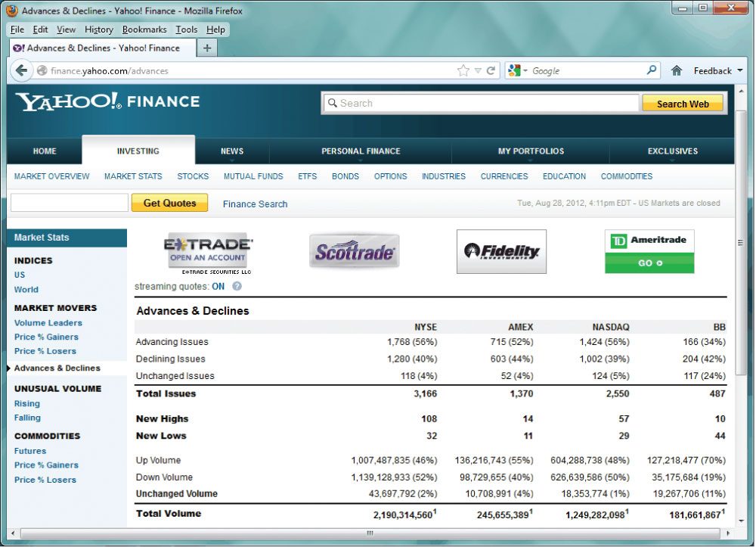This screenshot has width=756, height=547.
Task: Open the Help menu
Action: pyautogui.click(x=215, y=30)
